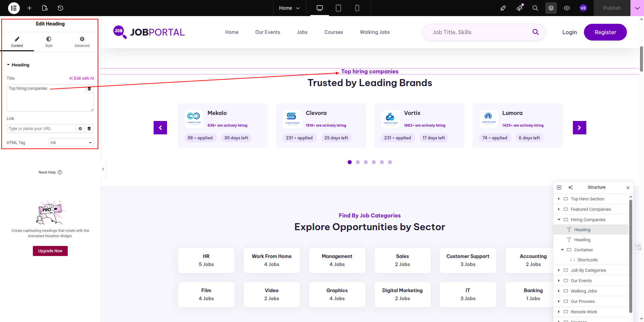Expand the Top Hero Section tree item
This screenshot has height=322, width=644.
[x=559, y=199]
